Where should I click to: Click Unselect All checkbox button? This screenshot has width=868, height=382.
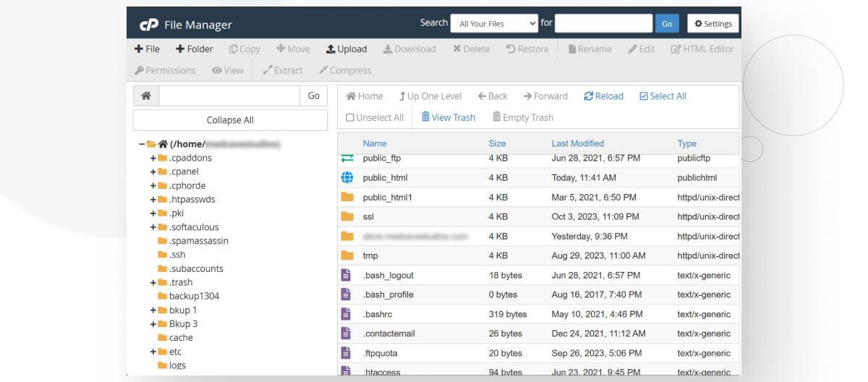375,117
